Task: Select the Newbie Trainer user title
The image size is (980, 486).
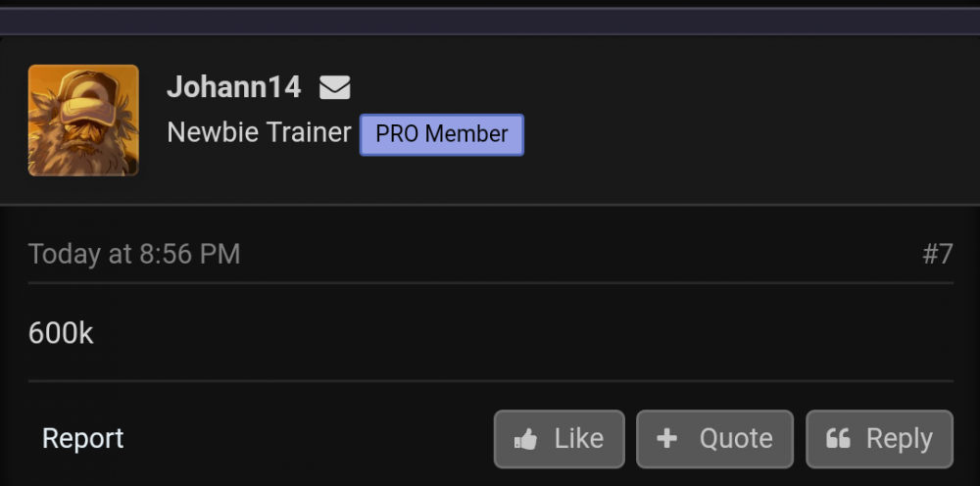Action: pyautogui.click(x=259, y=132)
